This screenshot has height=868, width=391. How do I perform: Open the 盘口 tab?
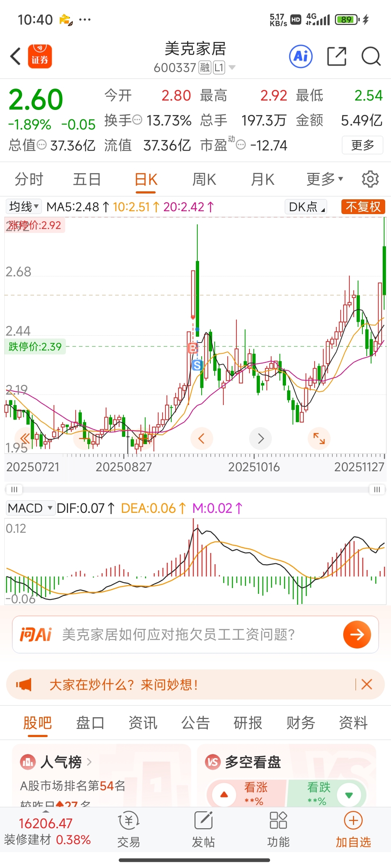click(x=90, y=723)
